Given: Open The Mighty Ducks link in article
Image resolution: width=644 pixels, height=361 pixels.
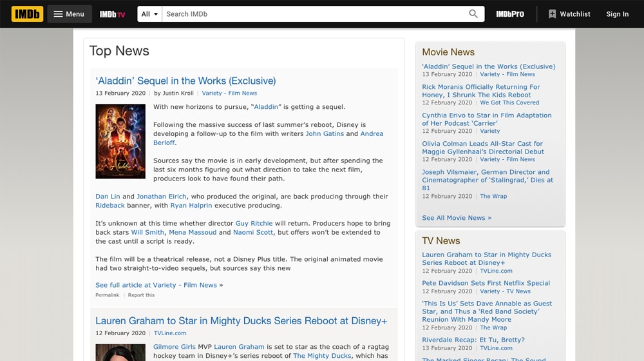Looking at the screenshot, I should pyautogui.click(x=322, y=356).
